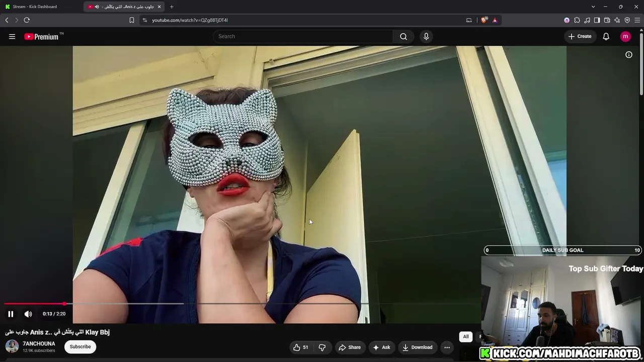Focus the YouTube search box
This screenshot has width=644, height=362.
pyautogui.click(x=303, y=36)
